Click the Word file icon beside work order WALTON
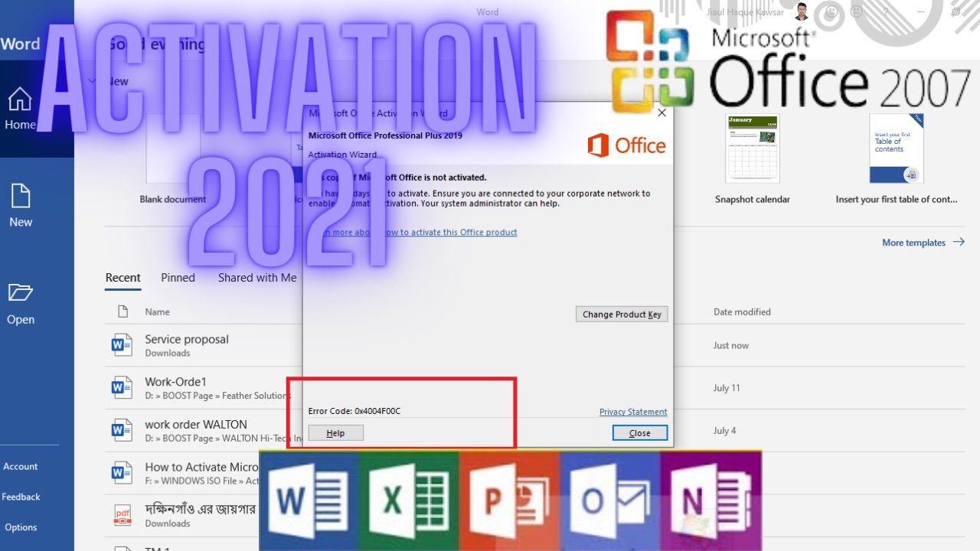The image size is (980, 551). pos(122,430)
